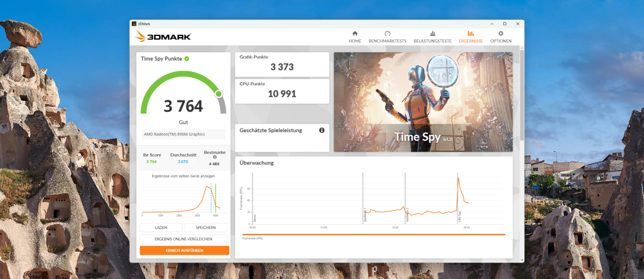Click info icon beside Geschätzte Spieleleistung
Image resolution: width=644 pixels, height=279 pixels.
322,130
